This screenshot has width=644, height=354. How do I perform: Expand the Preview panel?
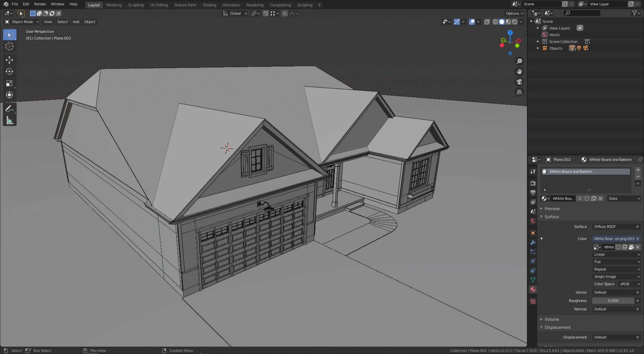552,209
